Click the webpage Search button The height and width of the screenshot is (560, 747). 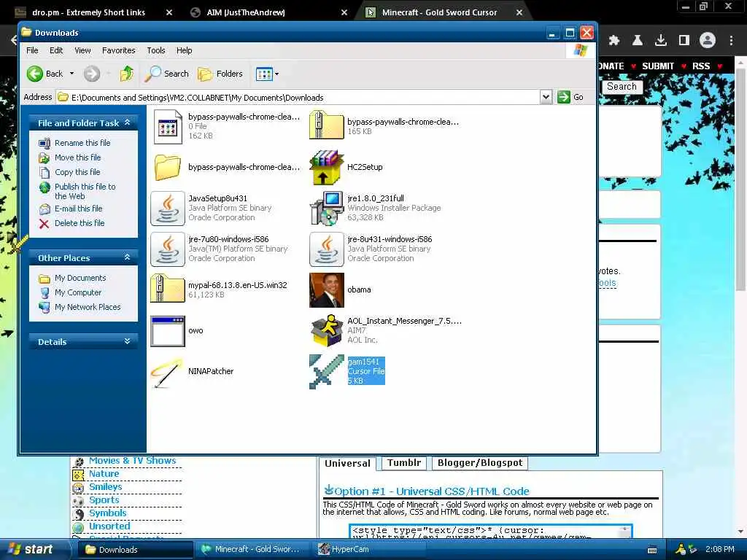point(622,87)
